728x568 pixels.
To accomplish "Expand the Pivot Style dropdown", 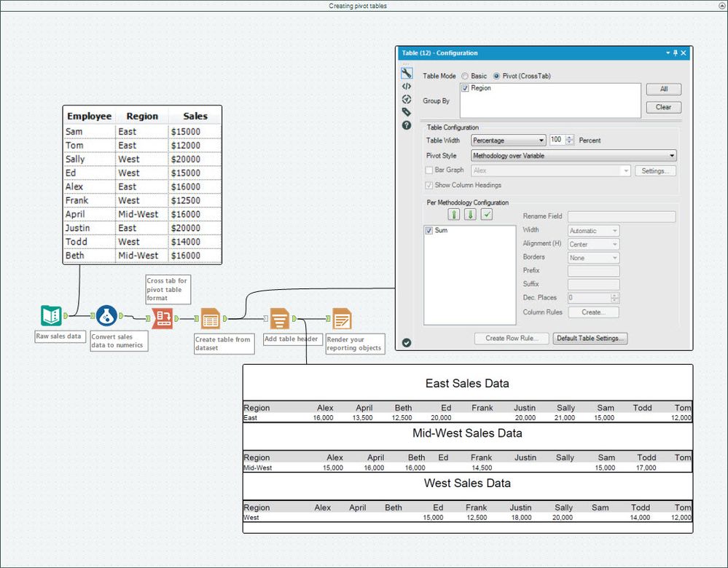I will [x=672, y=155].
